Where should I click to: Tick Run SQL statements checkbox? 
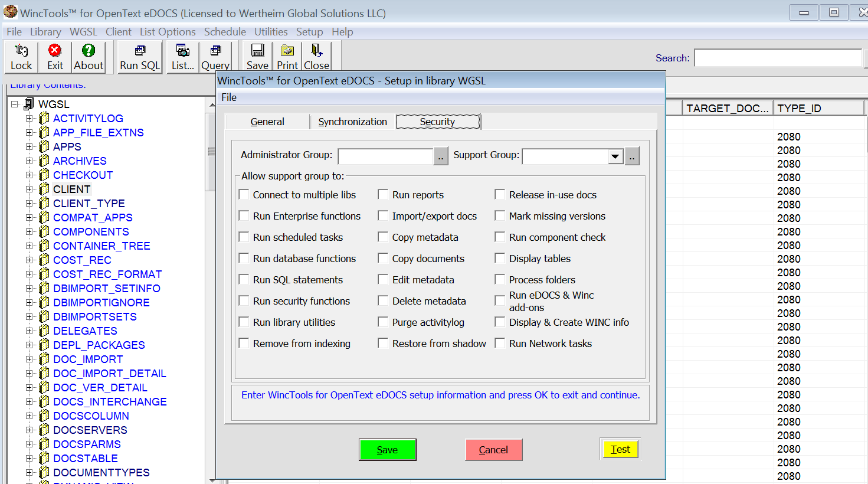244,279
